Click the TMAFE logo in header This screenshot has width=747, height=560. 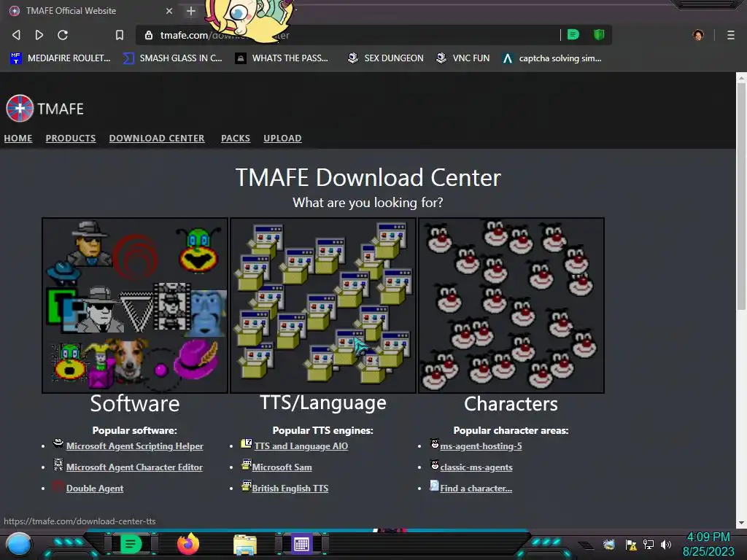click(x=44, y=109)
